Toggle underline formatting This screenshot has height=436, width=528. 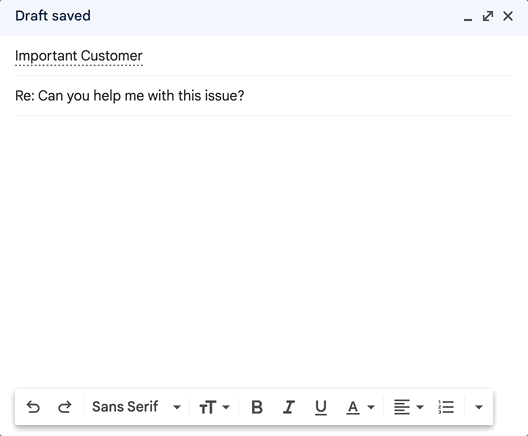tap(321, 407)
